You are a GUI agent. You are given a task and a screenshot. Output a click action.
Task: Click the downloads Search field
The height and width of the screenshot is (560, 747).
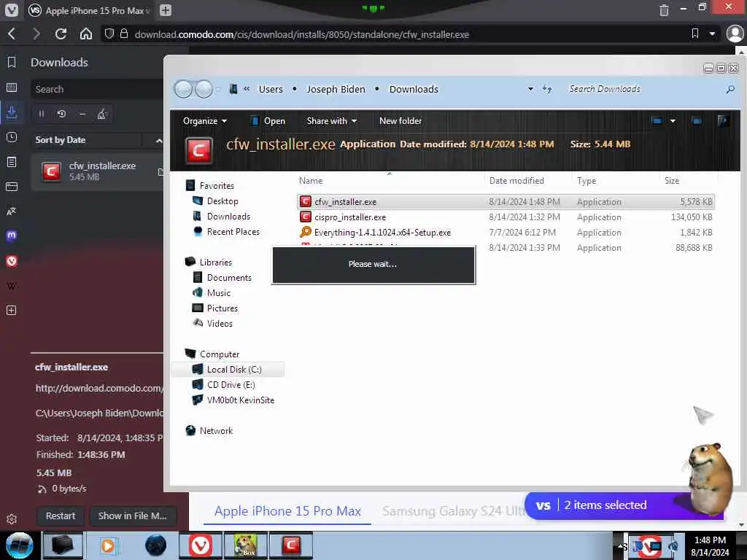[97, 89]
